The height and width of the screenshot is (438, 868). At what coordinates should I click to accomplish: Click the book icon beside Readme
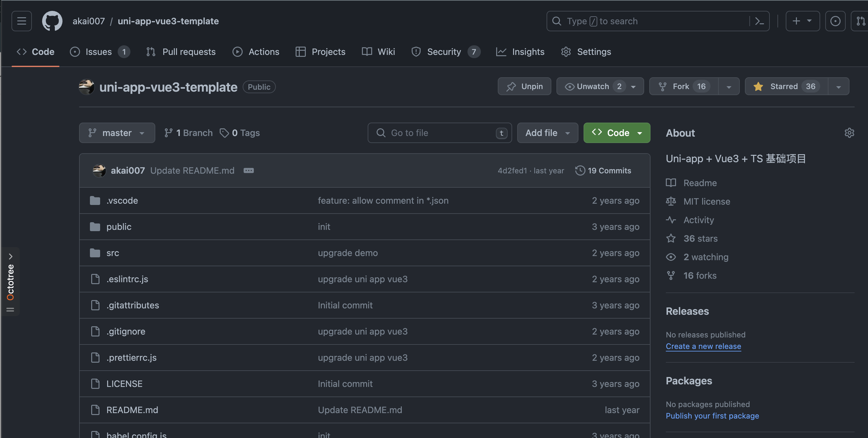pos(671,183)
